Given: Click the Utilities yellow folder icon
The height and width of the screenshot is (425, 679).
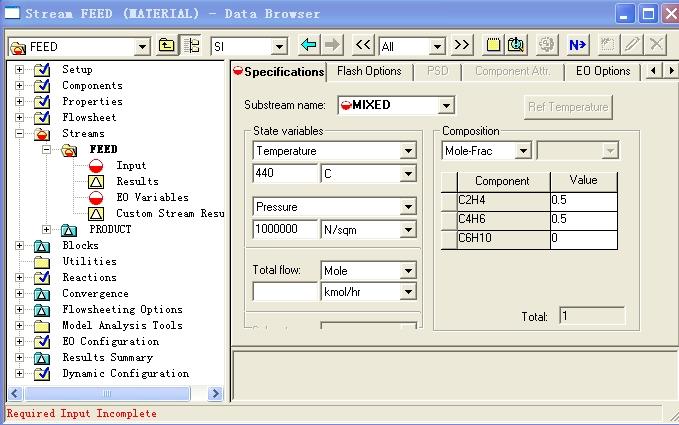Looking at the screenshot, I should (x=42, y=262).
